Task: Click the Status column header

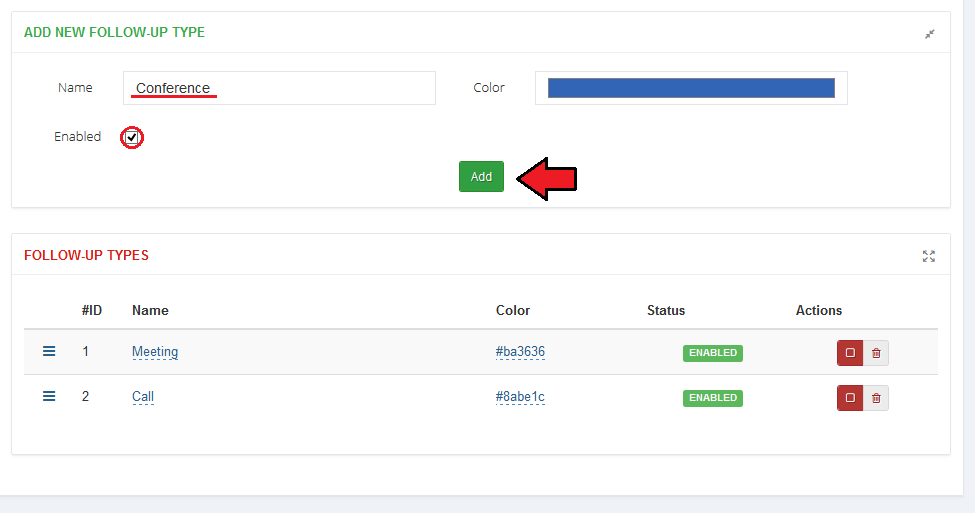Action: coord(665,310)
